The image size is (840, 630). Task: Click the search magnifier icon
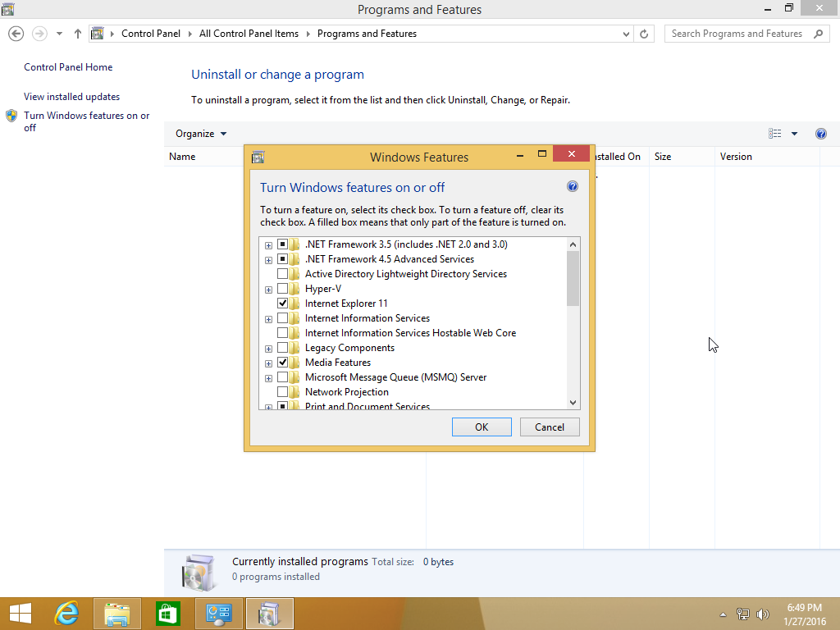[818, 34]
